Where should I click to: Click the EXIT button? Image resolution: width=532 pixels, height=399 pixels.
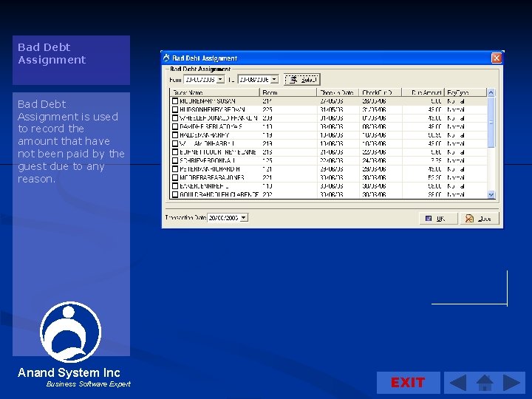[408, 383]
